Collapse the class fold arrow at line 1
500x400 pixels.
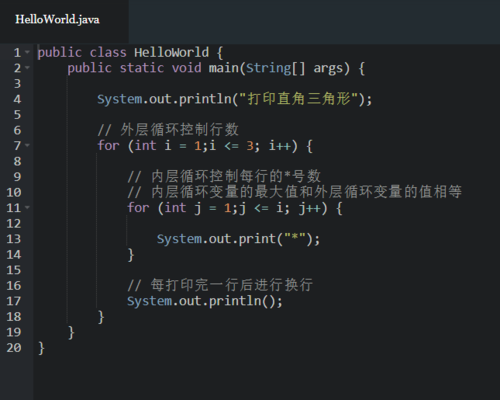click(27, 52)
